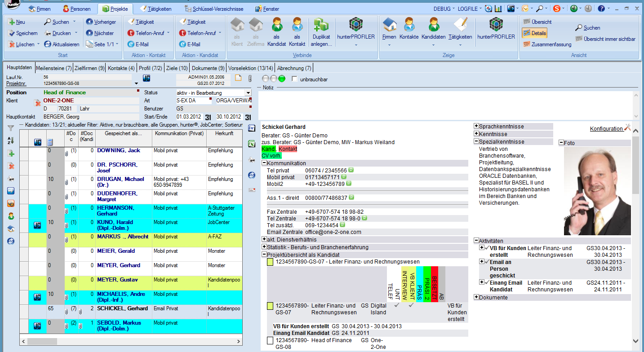Screen dimensions: 644x352
Task: Click the Vorheriger button
Action: point(102,22)
